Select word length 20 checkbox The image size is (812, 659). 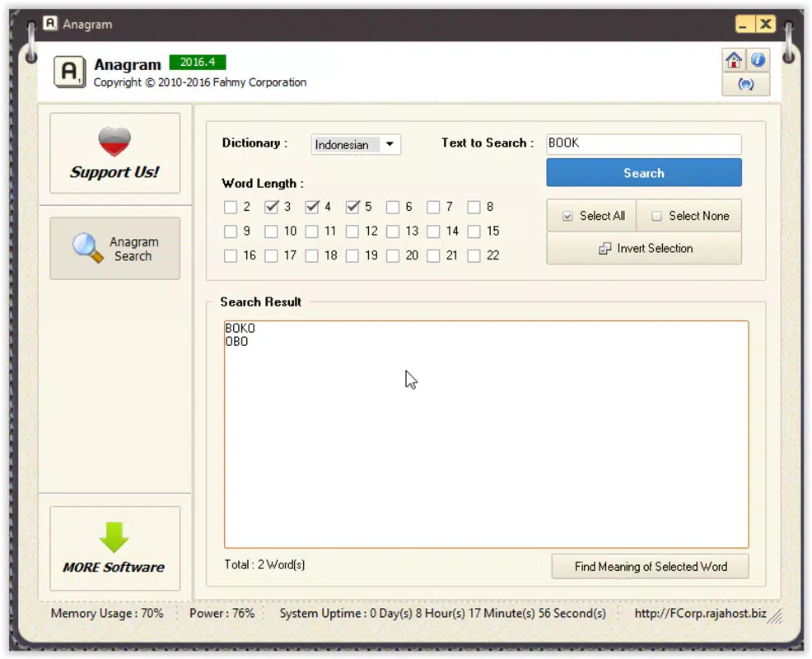point(393,256)
